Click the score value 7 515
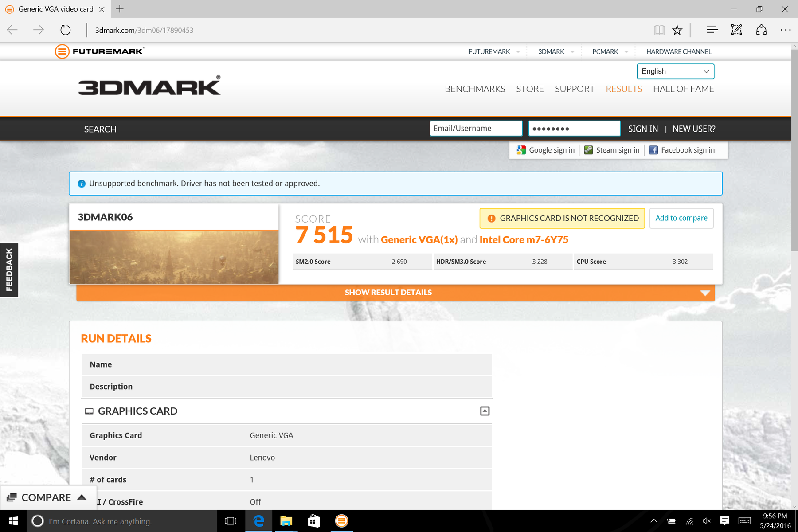The height and width of the screenshot is (532, 798). pos(324,235)
